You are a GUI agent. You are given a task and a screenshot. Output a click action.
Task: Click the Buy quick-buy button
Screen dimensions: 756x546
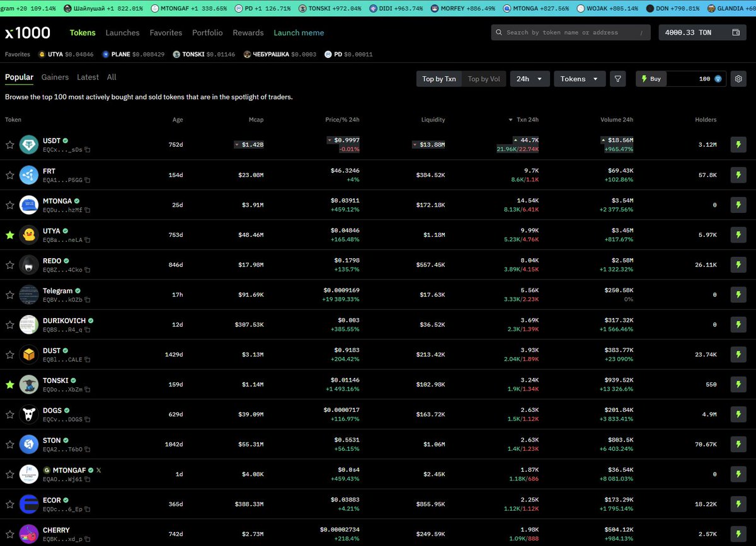click(651, 79)
